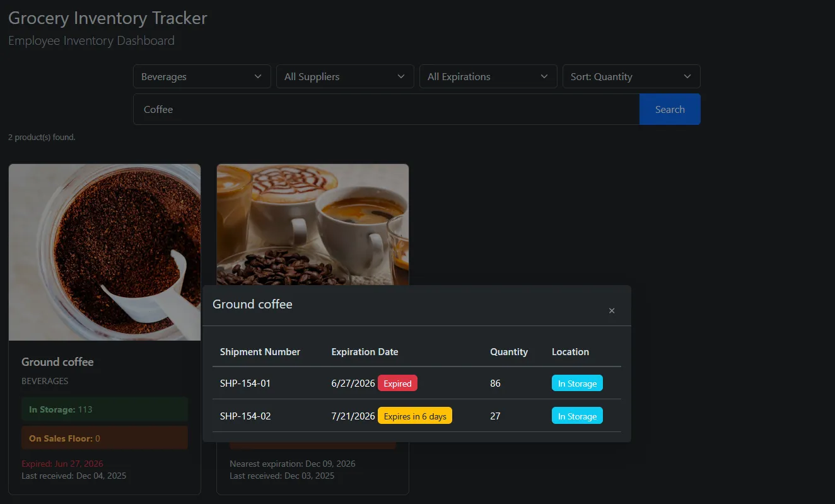Click the 2 product(s) found text
The height and width of the screenshot is (504, 835).
click(42, 137)
